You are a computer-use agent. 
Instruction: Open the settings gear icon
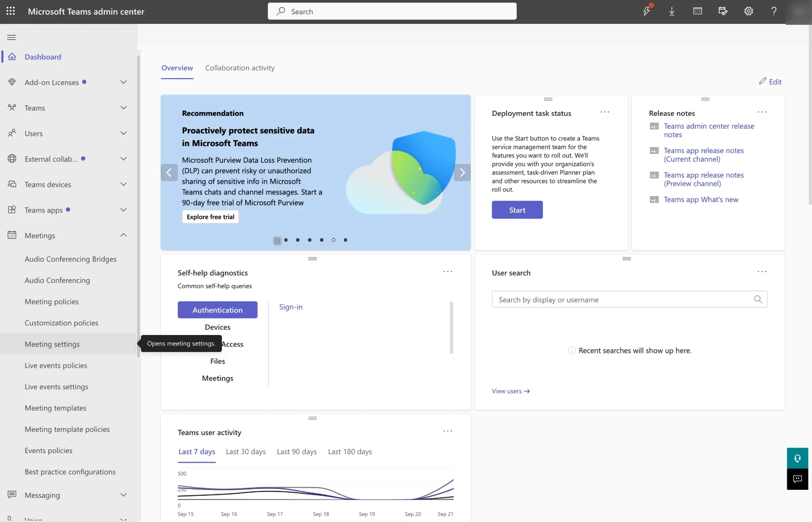click(x=749, y=11)
